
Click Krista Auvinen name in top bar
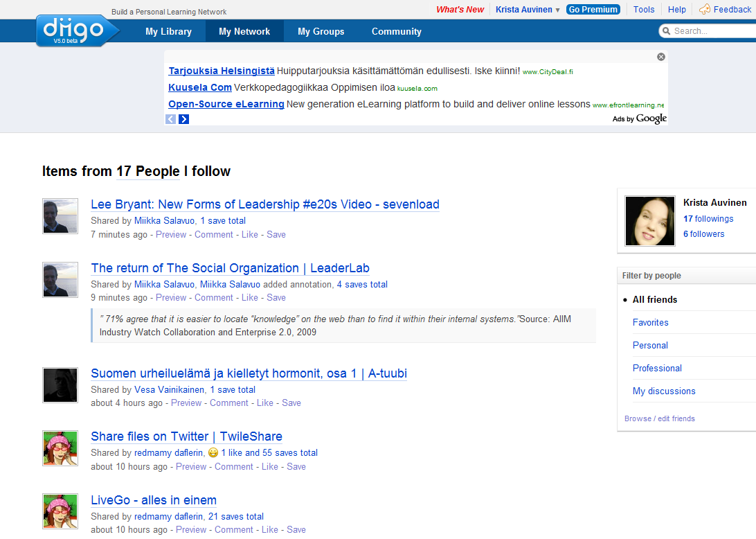[523, 10]
